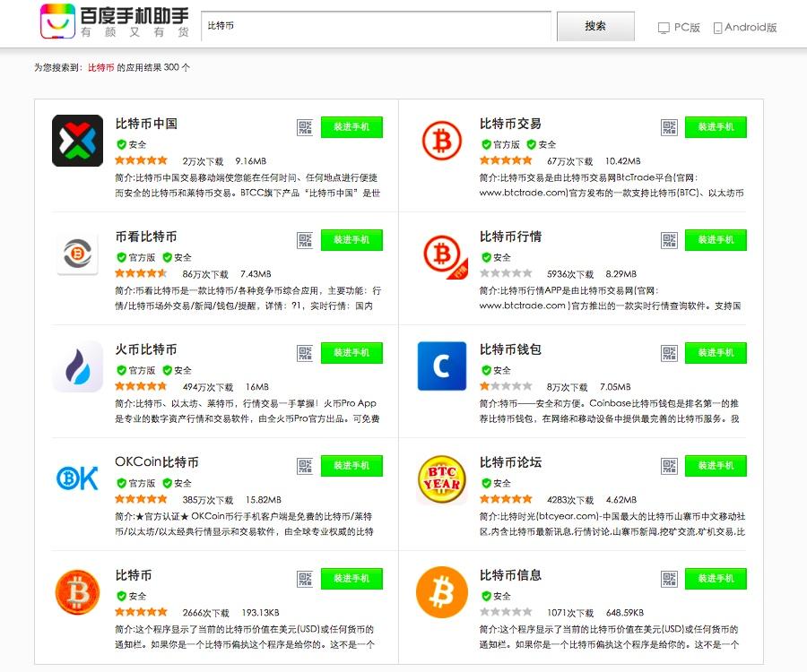Open the 币看比特币 app icon
The height and width of the screenshot is (672, 807).
click(77, 254)
